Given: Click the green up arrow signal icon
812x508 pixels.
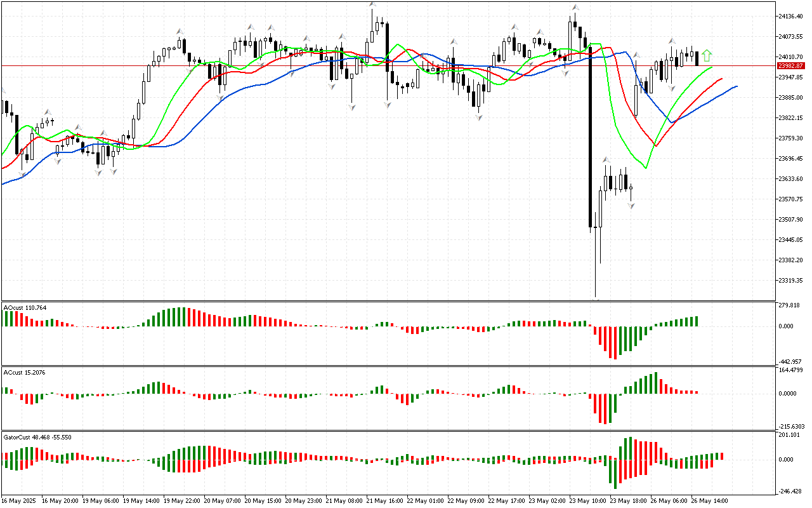Looking at the screenshot, I should pyautogui.click(x=707, y=56).
